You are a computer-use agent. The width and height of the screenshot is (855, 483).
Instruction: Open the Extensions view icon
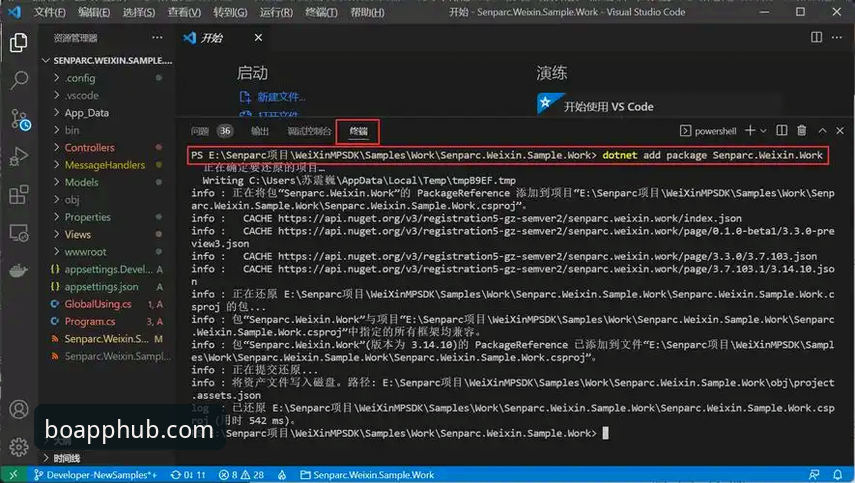pyautogui.click(x=19, y=195)
